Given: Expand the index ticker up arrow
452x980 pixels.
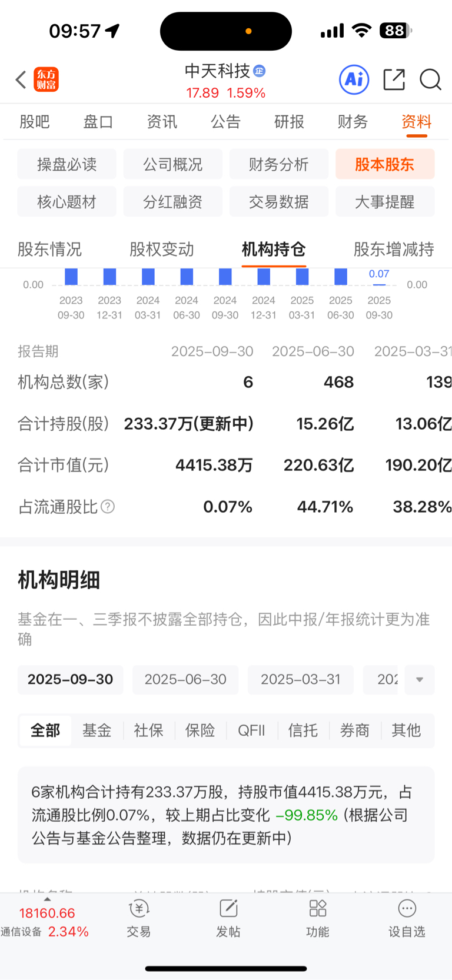Looking at the screenshot, I should [47, 899].
